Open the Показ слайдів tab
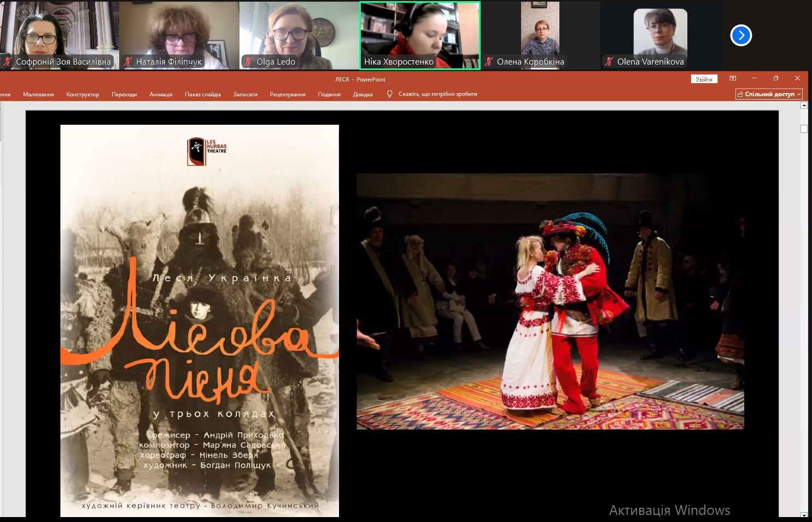The image size is (812, 522). tap(203, 94)
